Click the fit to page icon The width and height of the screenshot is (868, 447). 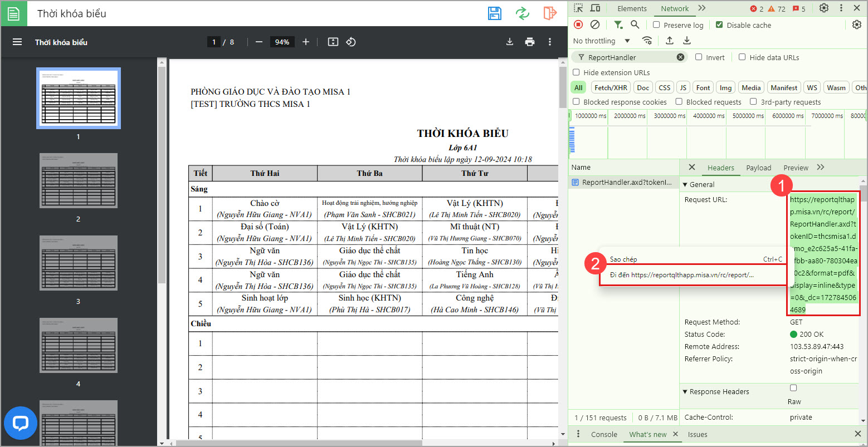click(333, 42)
